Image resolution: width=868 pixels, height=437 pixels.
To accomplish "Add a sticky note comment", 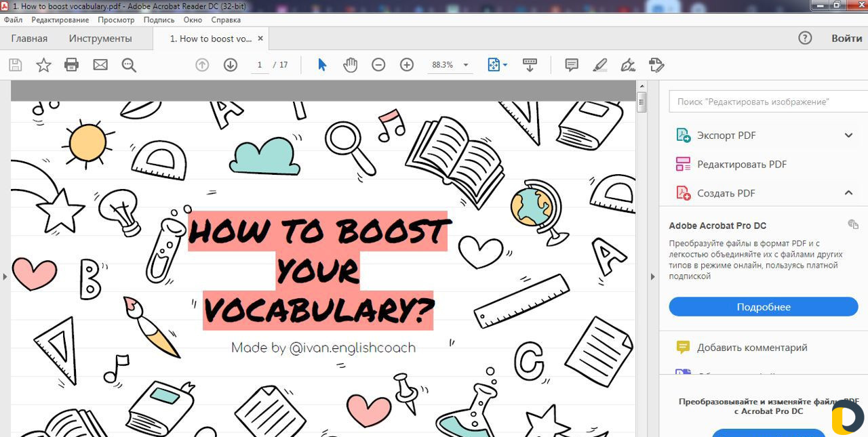I will coord(572,65).
